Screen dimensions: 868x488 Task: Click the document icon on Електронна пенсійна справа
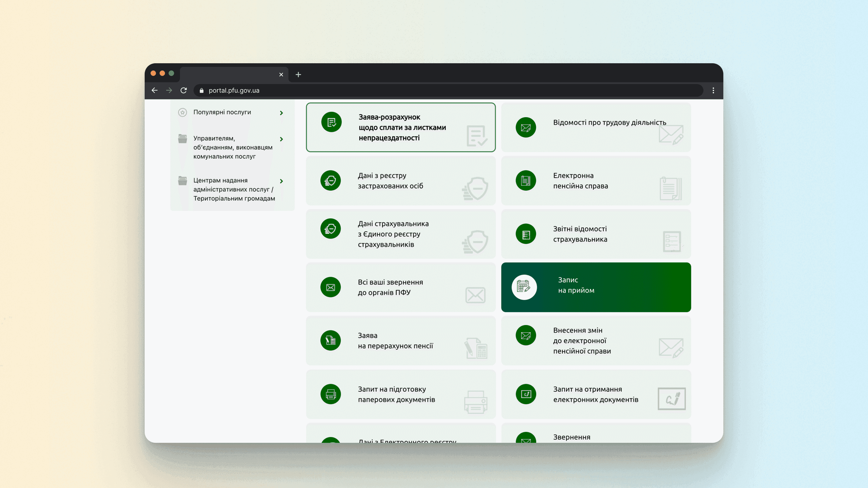click(x=526, y=180)
